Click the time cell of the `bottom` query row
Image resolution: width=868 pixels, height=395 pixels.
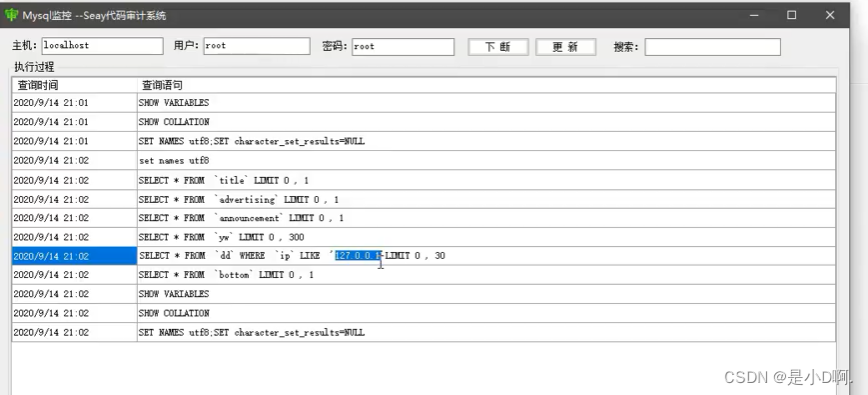coord(75,275)
